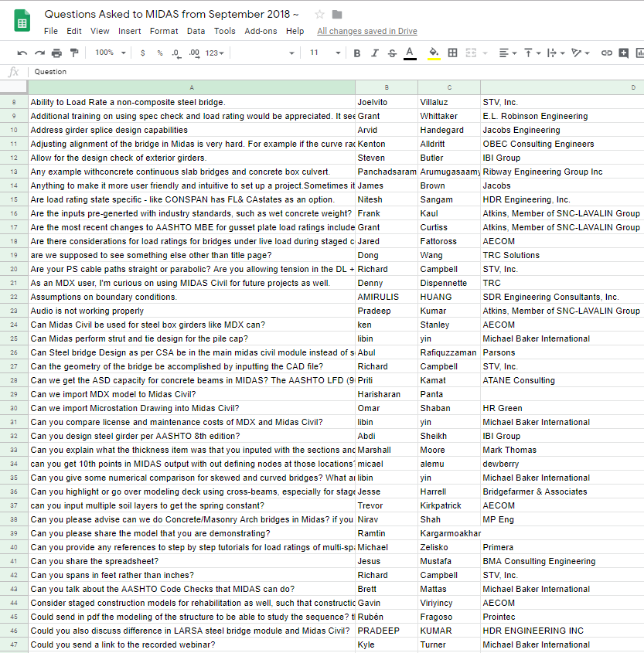Screen dimensions: 644x653
Task: Select last-name cell 'Kirkpatrick'
Action: tap(449, 505)
